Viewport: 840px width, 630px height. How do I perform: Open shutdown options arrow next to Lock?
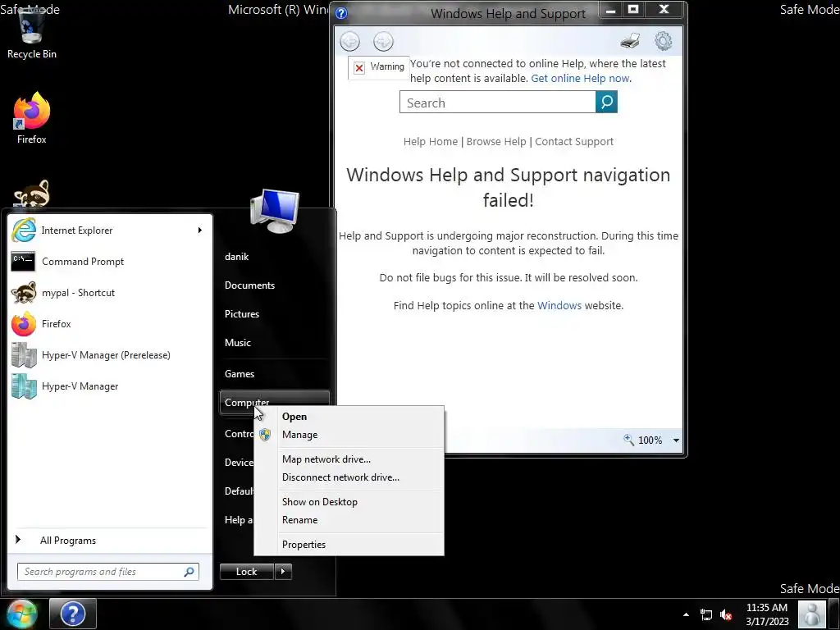283,572
